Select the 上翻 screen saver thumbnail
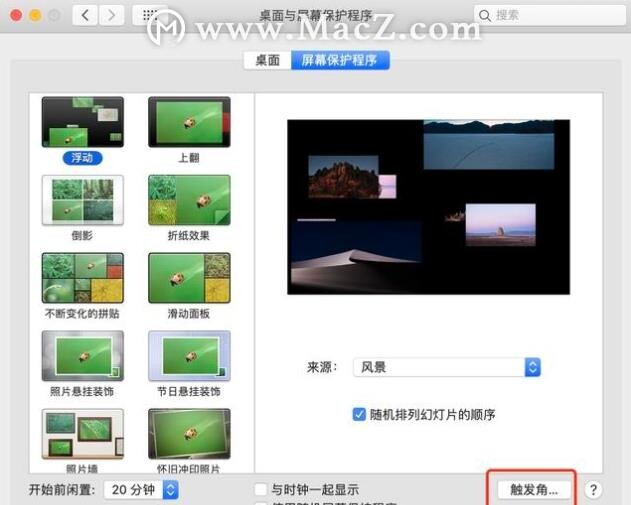The image size is (631, 505). pos(189,122)
